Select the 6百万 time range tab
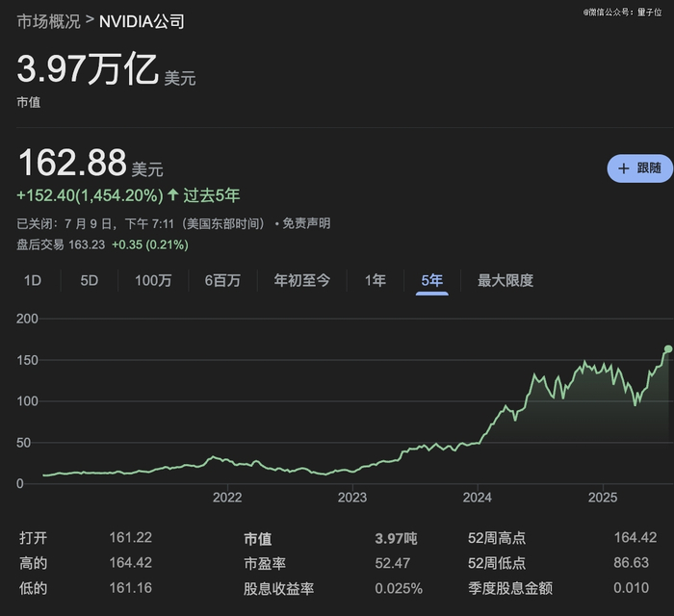Viewport: 674px width, 616px height. coord(222,280)
